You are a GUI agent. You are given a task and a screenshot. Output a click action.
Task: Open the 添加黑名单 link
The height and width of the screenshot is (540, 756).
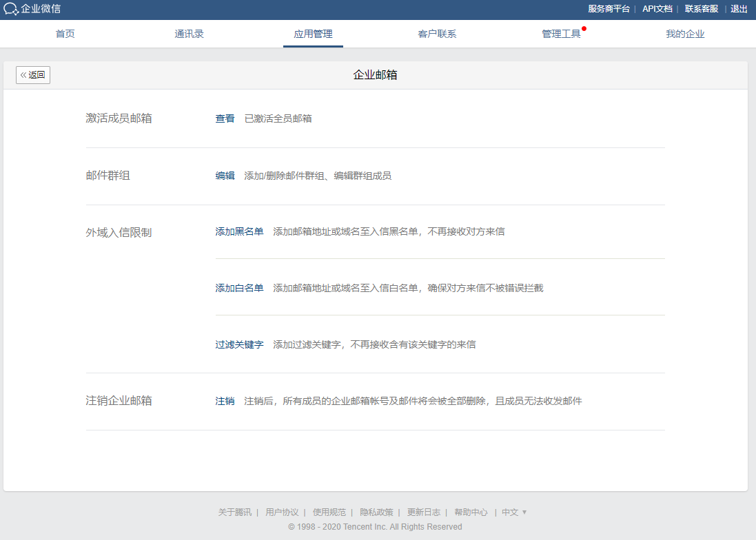239,231
